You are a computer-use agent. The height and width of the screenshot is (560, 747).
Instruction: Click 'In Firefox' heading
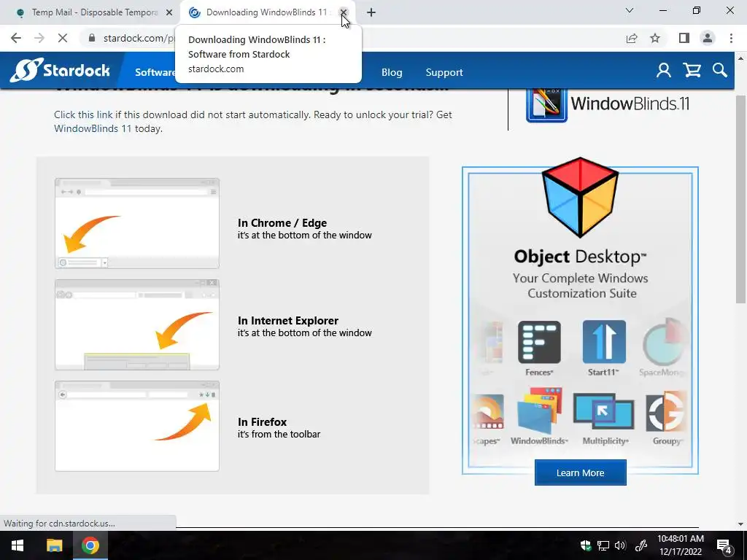click(262, 422)
